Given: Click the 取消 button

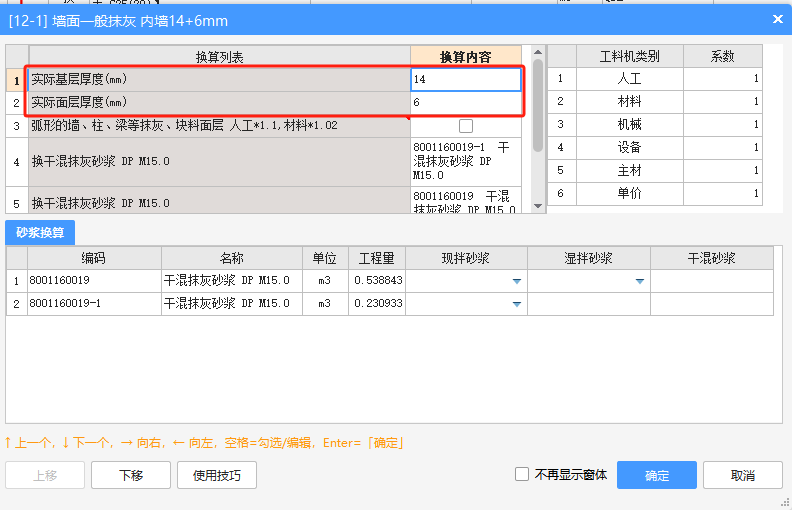Looking at the screenshot, I should pos(742,475).
